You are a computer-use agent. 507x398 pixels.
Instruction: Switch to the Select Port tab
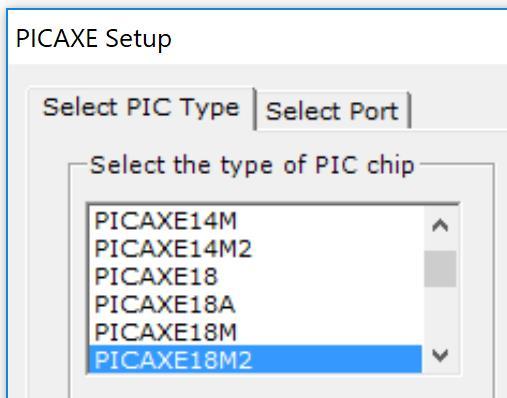(332, 111)
